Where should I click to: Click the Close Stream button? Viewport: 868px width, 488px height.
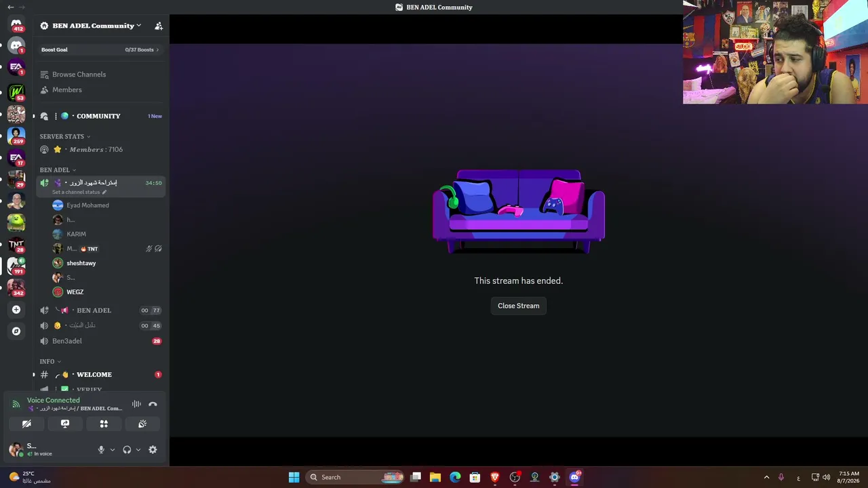[519, 306]
